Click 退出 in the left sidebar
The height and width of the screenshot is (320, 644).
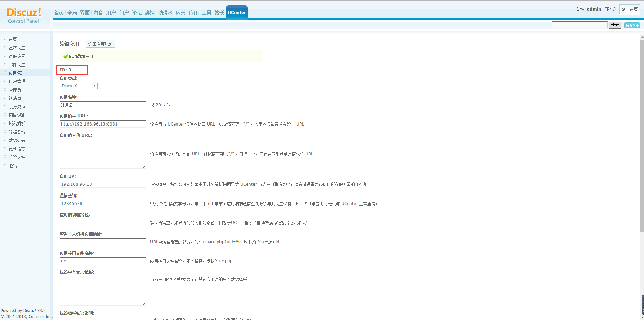click(13, 166)
